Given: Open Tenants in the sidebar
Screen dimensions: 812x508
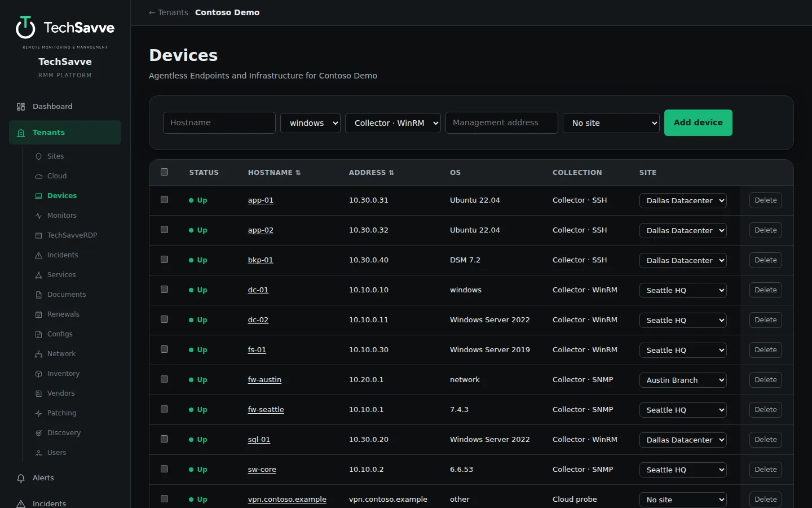Looking at the screenshot, I should [x=65, y=133].
